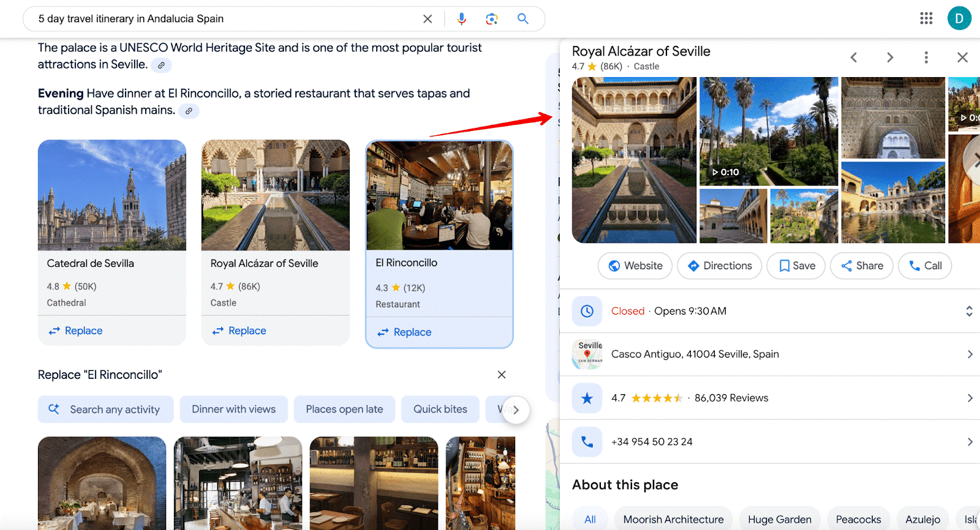Viewport: 980px width, 530px height.
Task: Close the Royal Alcázar side panel
Action: click(962, 58)
